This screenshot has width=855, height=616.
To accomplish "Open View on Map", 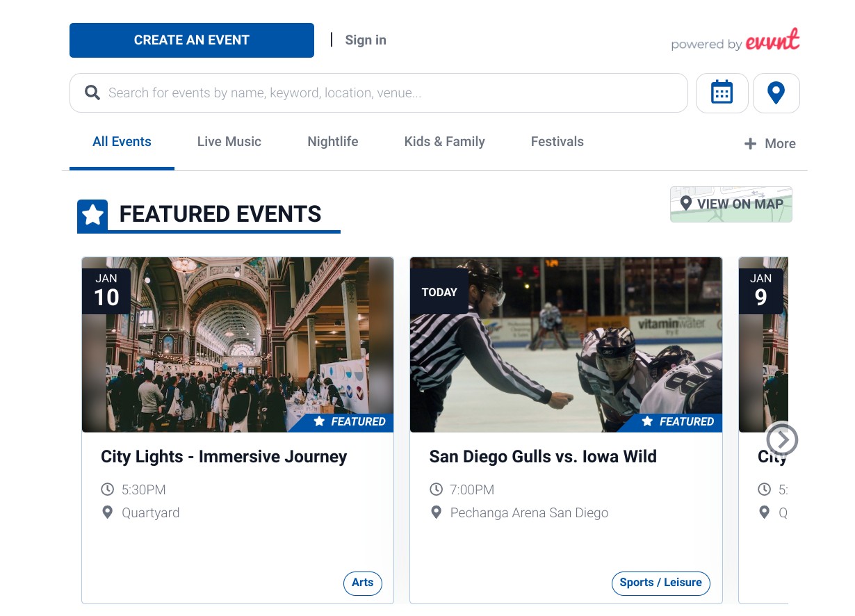I will [731, 204].
